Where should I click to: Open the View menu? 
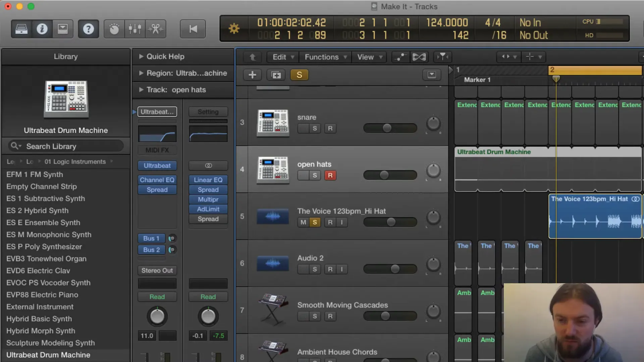pyautogui.click(x=369, y=57)
